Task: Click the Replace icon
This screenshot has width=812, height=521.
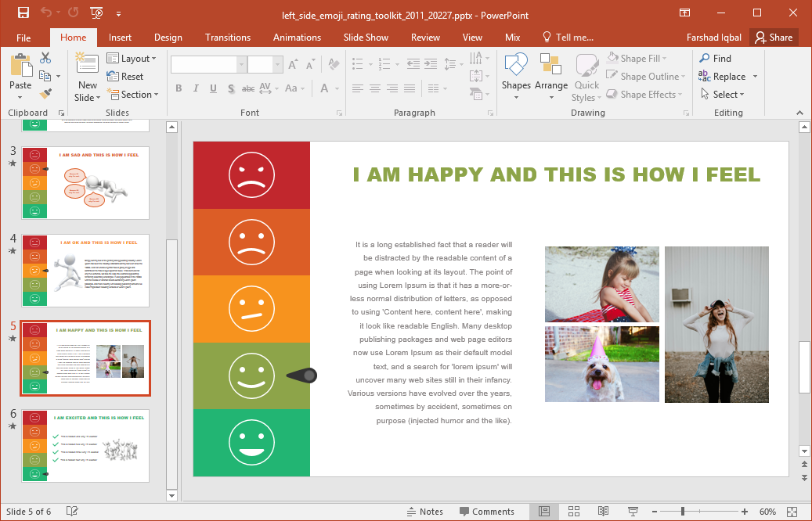Action: point(724,76)
